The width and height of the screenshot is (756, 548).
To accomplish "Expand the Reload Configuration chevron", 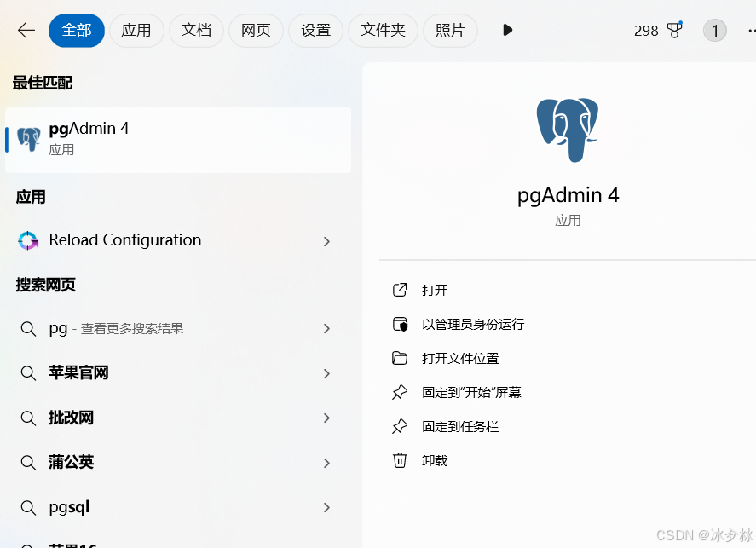I will point(326,241).
